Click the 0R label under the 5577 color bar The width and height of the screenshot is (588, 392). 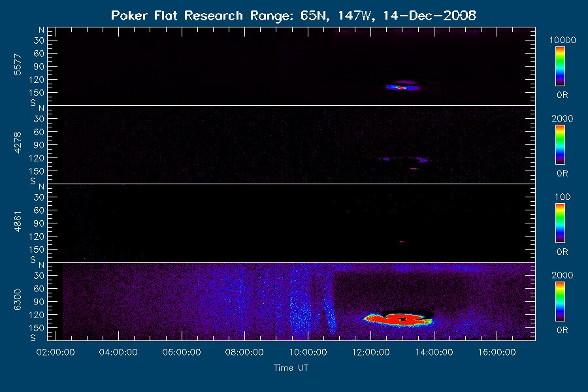point(562,95)
